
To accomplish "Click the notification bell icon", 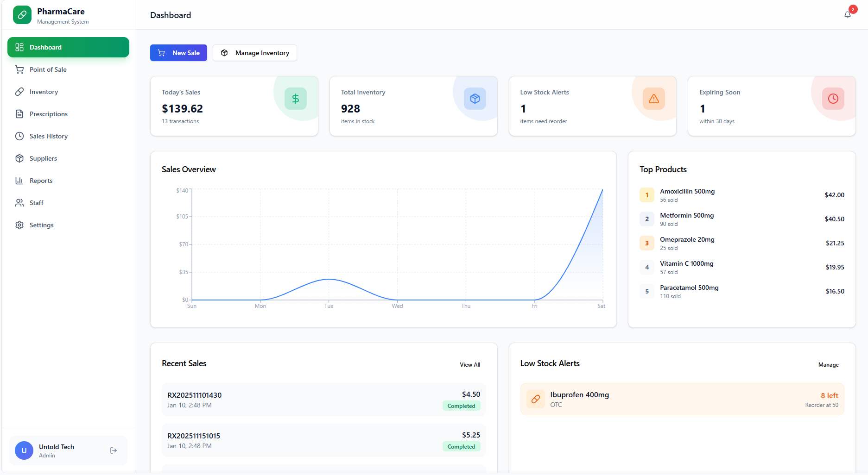I will pos(847,15).
